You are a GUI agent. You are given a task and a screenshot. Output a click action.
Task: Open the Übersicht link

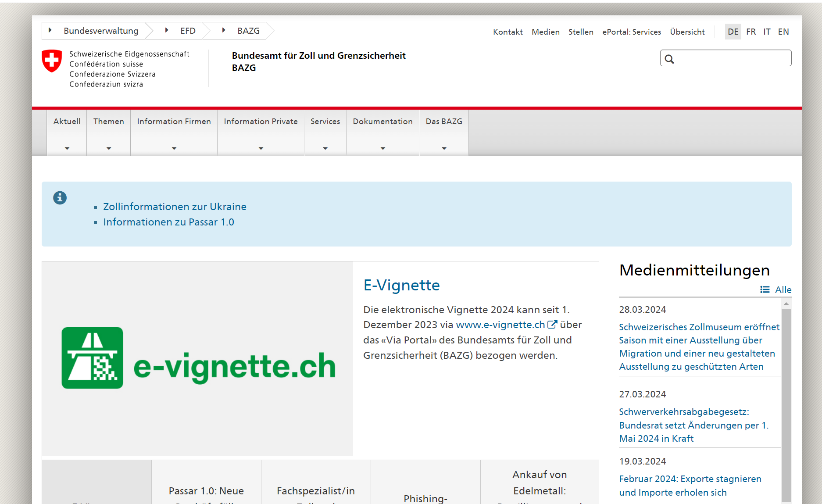[x=687, y=32]
